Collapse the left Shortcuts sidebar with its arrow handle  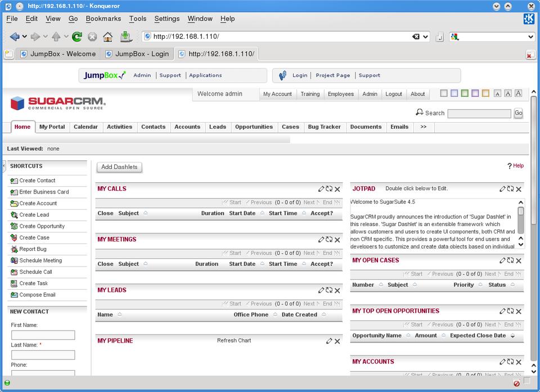4,166
